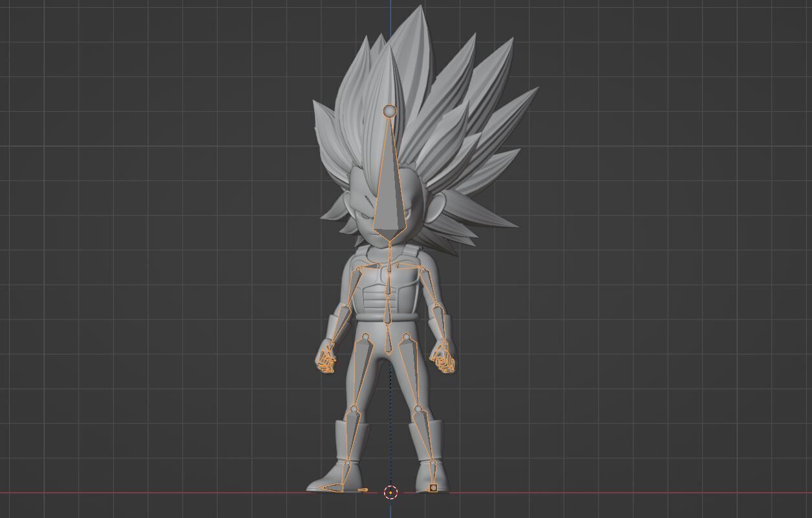Click the red-white 3D cursor at origin
Image resolution: width=812 pixels, height=518 pixels.
coord(390,493)
